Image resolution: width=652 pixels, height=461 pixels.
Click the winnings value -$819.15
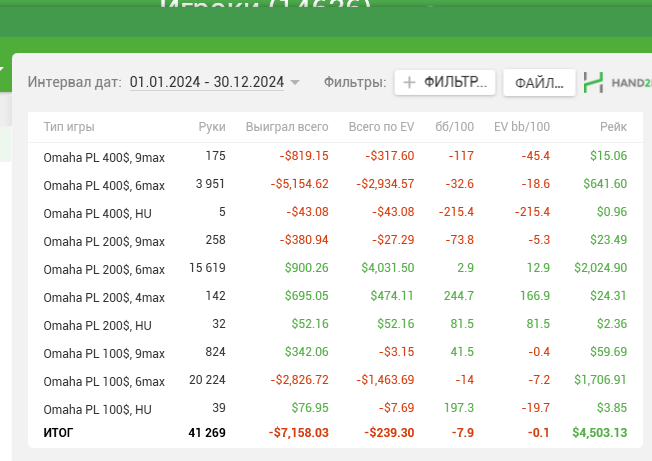coord(304,156)
